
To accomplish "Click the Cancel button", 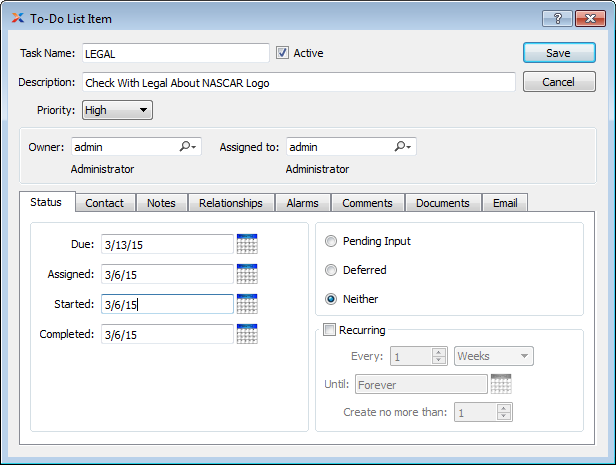I will click(x=559, y=82).
